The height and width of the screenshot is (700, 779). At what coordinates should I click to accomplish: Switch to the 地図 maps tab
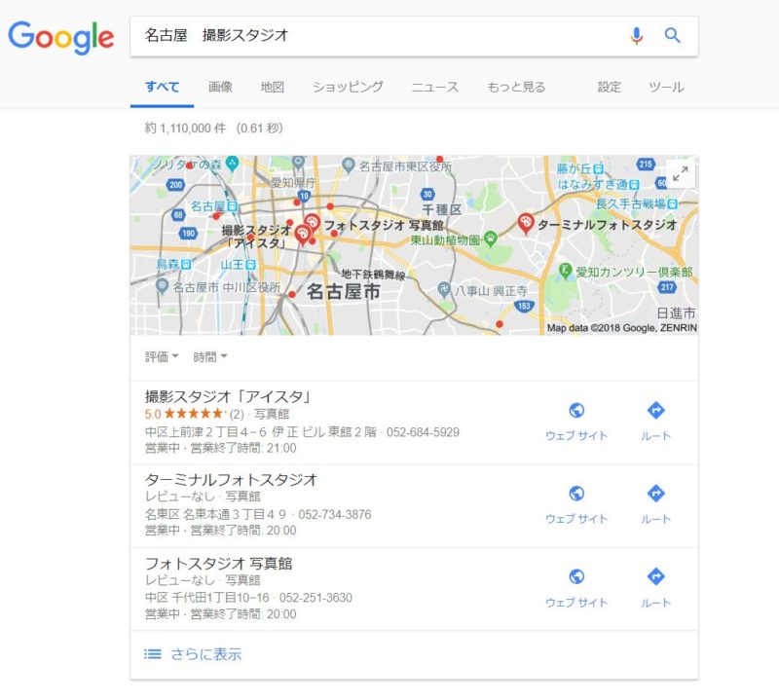point(273,87)
